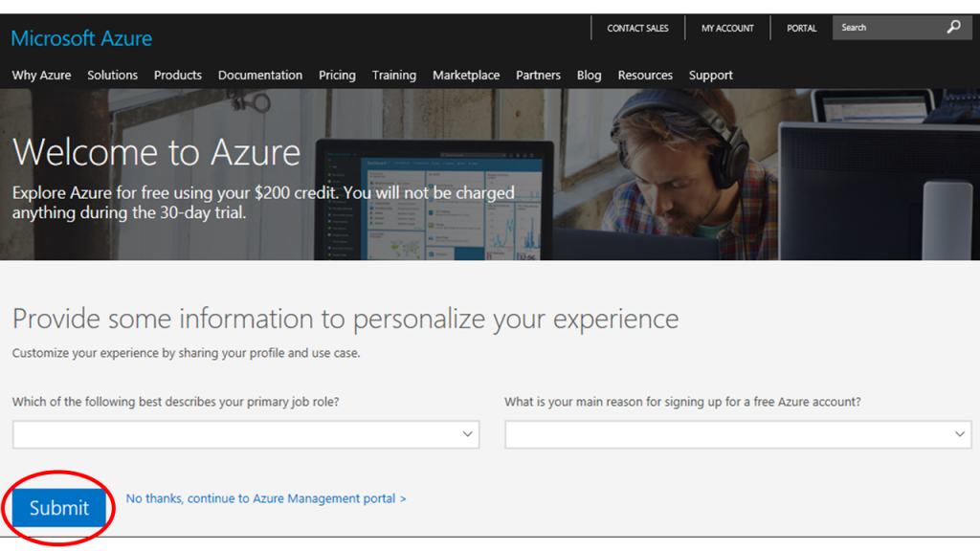Open the Solutions menu
Image resolution: width=980 pixels, height=551 pixels.
click(112, 75)
